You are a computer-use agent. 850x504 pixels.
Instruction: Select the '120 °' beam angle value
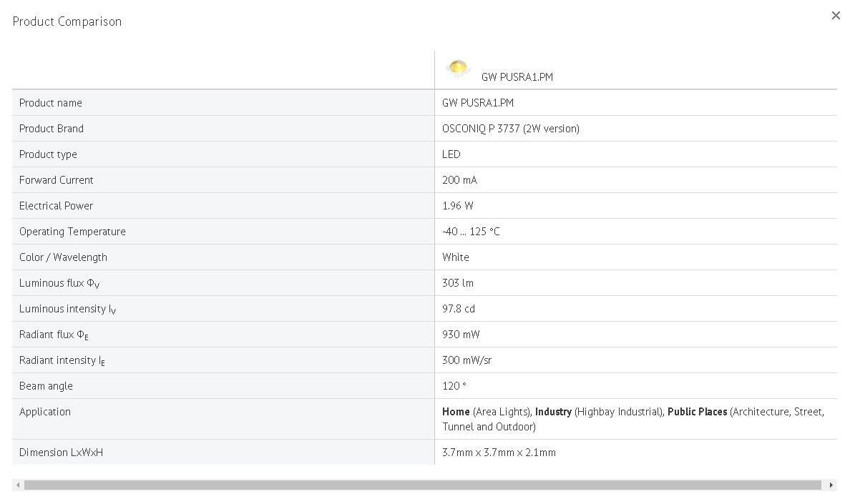(454, 386)
